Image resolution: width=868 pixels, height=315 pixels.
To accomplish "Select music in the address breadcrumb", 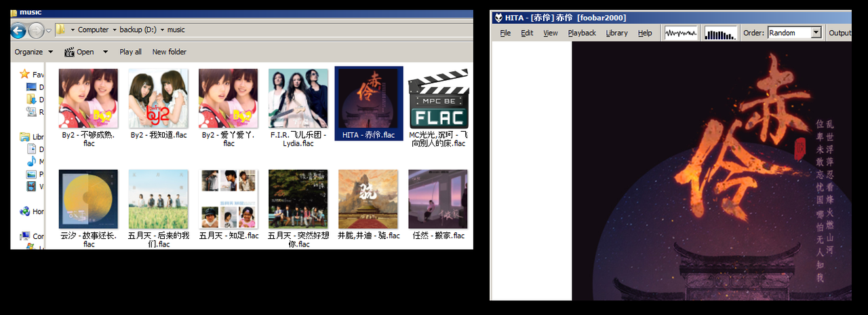I will 176,30.
